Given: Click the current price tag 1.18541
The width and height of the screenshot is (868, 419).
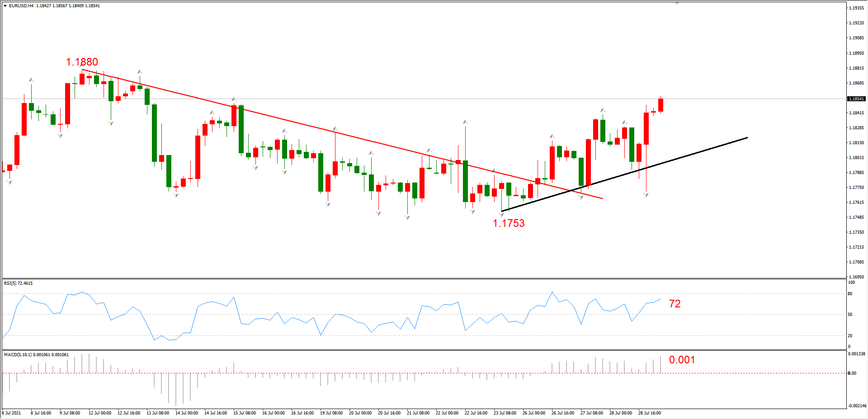Looking at the screenshot, I should click(856, 99).
